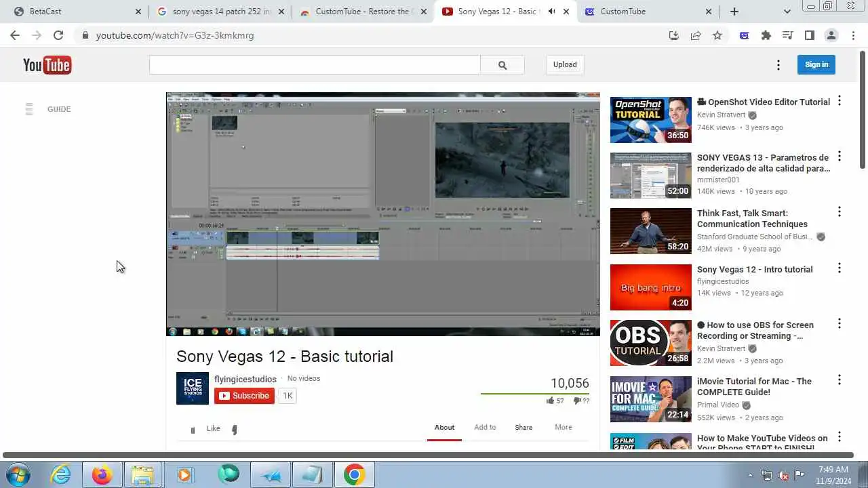Open the Add to menu under the video
The height and width of the screenshot is (488, 868).
(485, 428)
